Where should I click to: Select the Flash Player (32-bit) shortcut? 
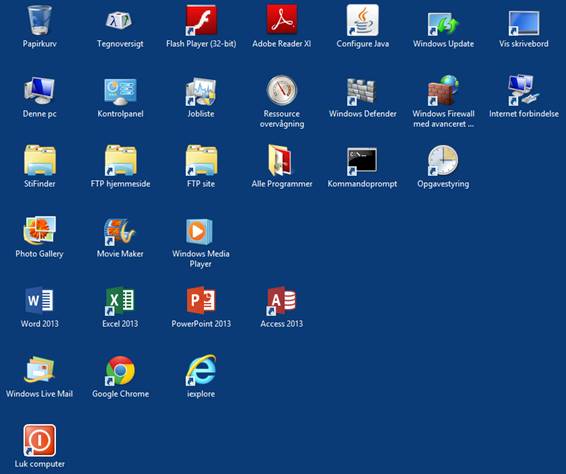201,20
